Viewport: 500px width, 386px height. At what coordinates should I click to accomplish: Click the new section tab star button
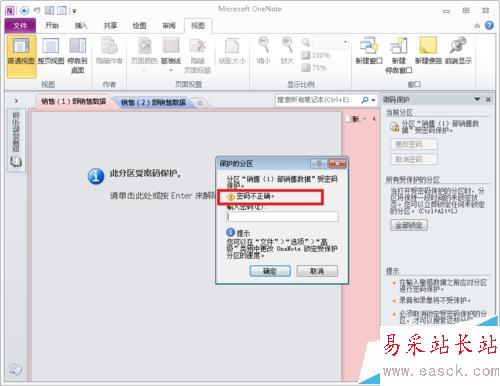[x=200, y=103]
